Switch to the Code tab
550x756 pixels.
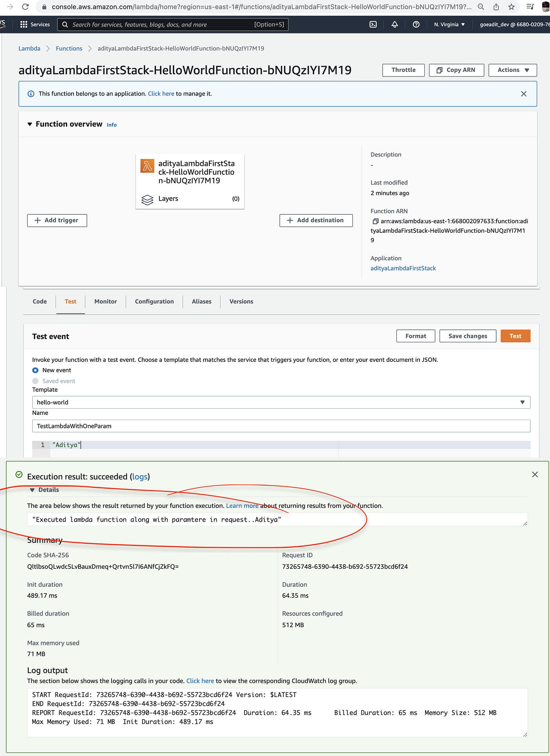40,301
